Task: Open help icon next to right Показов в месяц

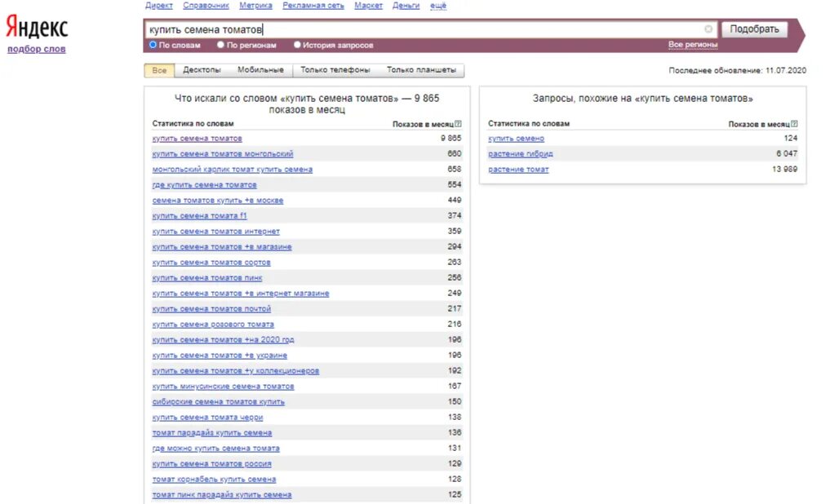Action: [794, 124]
